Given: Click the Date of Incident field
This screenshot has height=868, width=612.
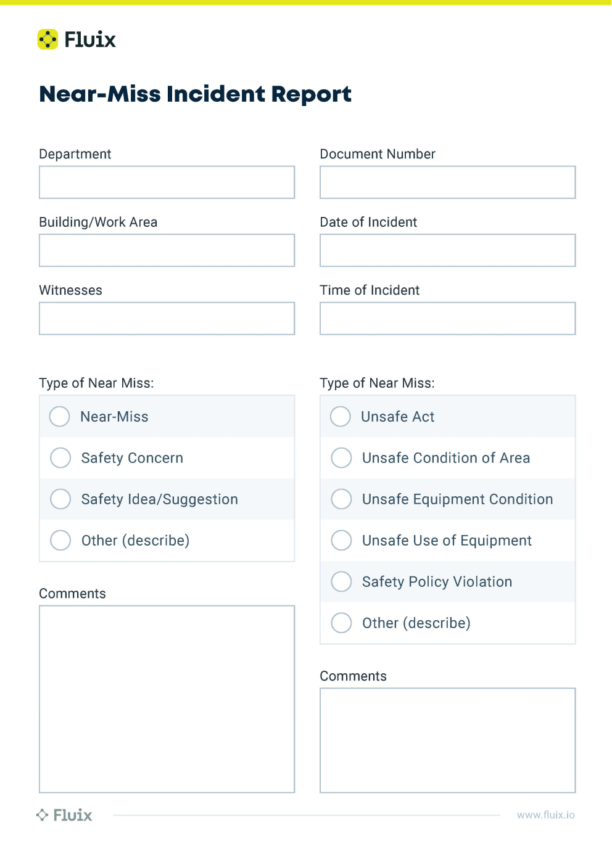Looking at the screenshot, I should 447,250.
